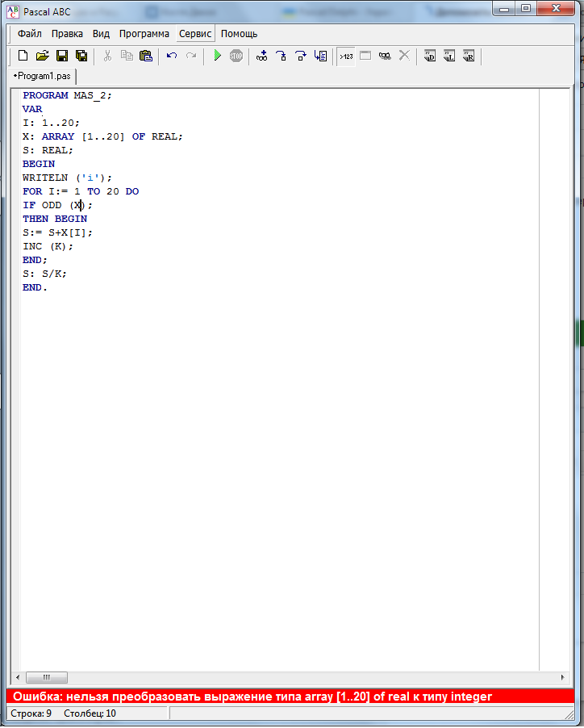Toggle the >123 output window button
The width and height of the screenshot is (584, 728).
(x=345, y=56)
